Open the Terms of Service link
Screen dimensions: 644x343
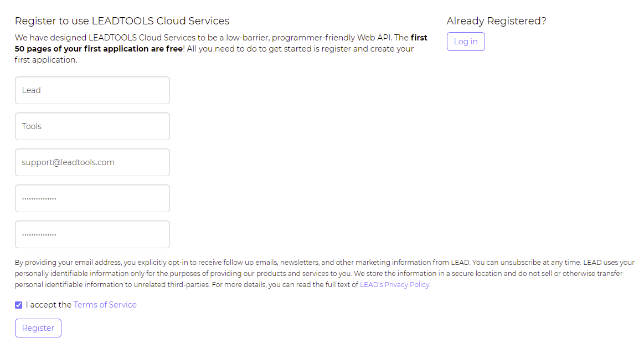pos(105,305)
